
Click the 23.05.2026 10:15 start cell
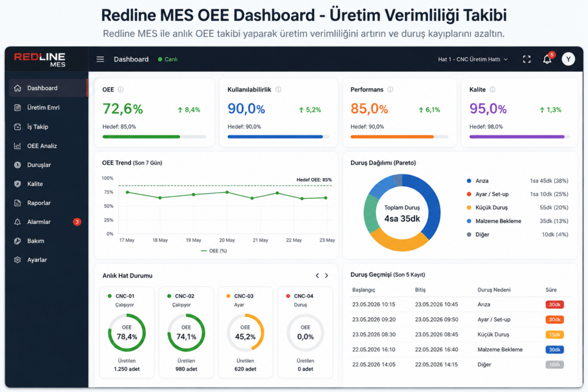click(x=373, y=305)
